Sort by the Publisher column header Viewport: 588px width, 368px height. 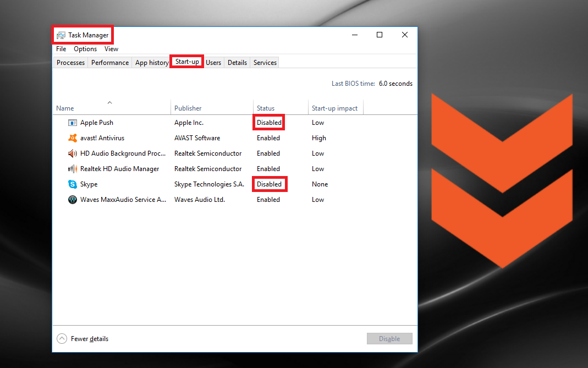[188, 108]
